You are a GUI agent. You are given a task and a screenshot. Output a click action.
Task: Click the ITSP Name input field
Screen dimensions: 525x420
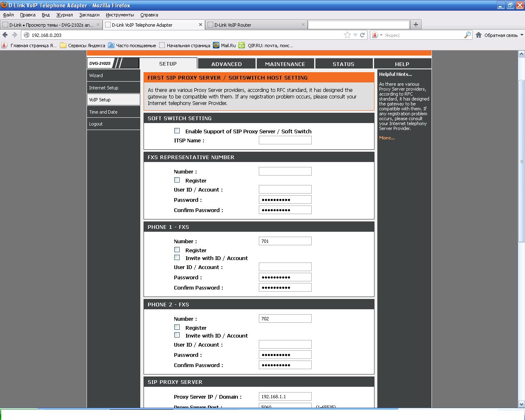click(285, 140)
